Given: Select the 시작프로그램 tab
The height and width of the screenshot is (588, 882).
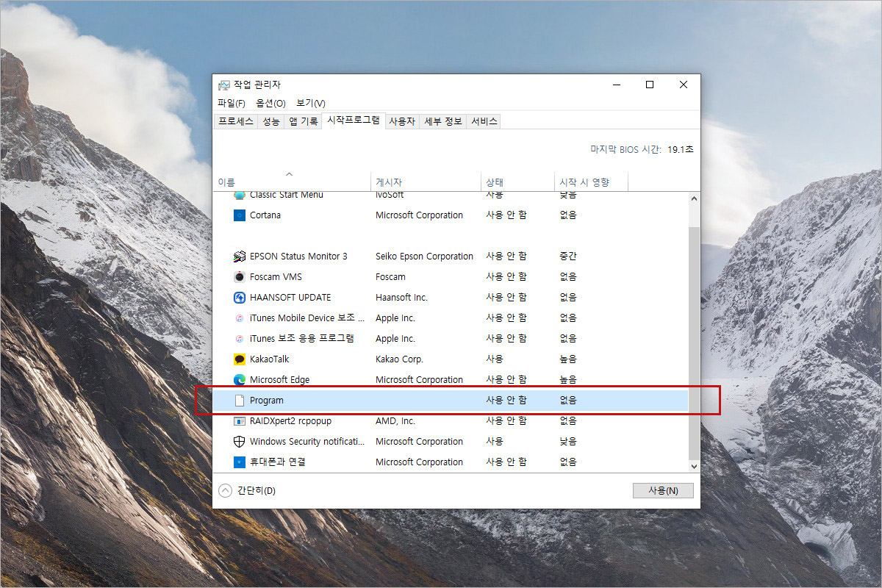Looking at the screenshot, I should tap(354, 121).
